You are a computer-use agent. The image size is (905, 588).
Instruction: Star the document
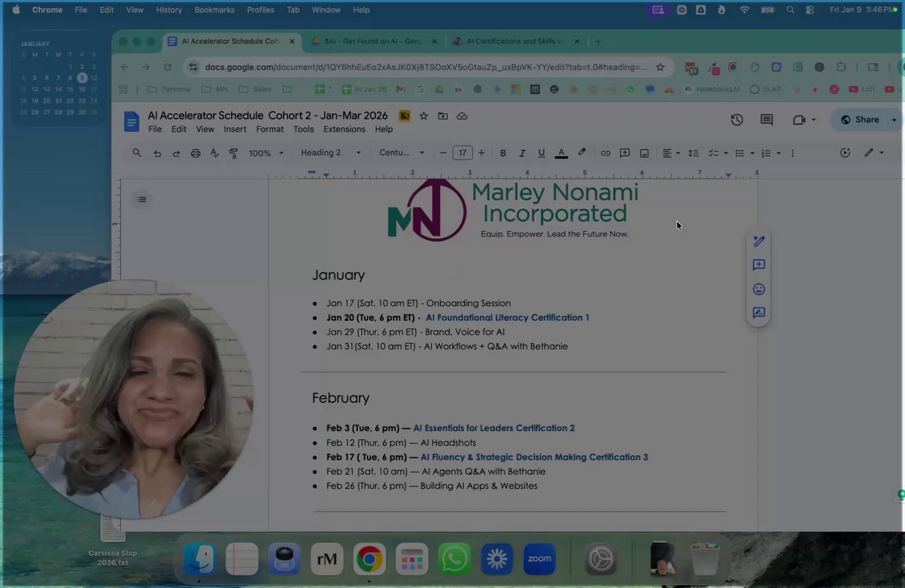click(424, 116)
